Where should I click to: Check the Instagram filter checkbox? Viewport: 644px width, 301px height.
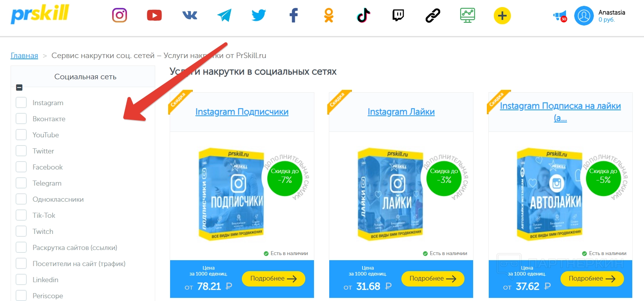click(x=21, y=102)
